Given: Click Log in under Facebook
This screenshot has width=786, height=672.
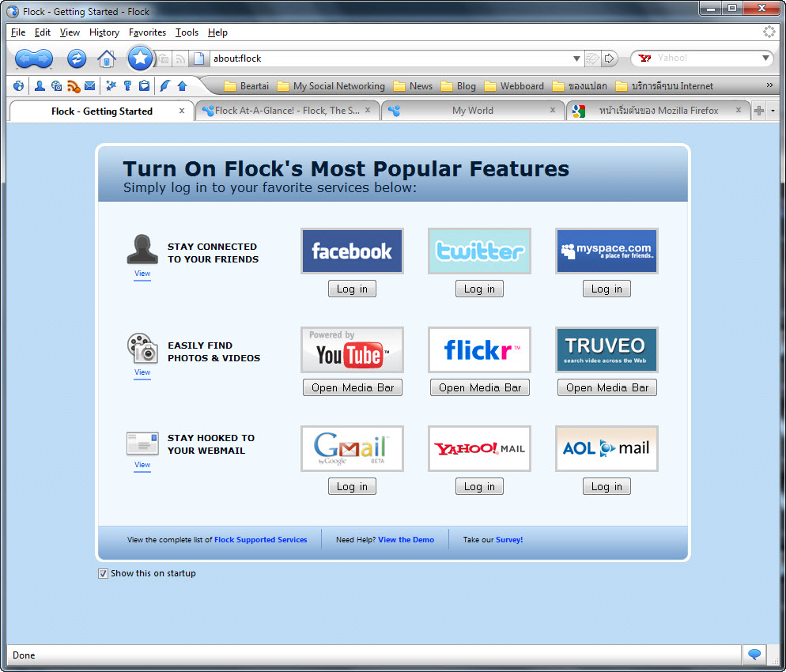Looking at the screenshot, I should click(x=352, y=289).
